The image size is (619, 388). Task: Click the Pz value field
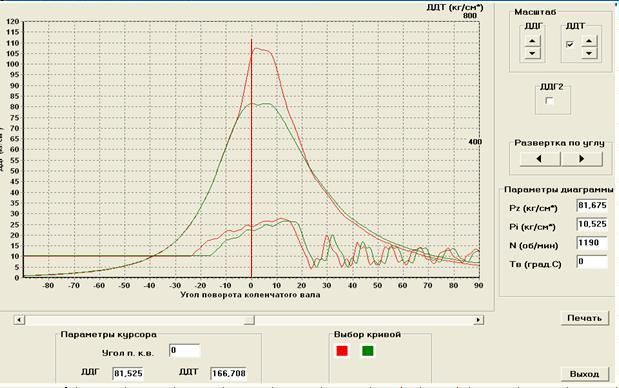(592, 206)
